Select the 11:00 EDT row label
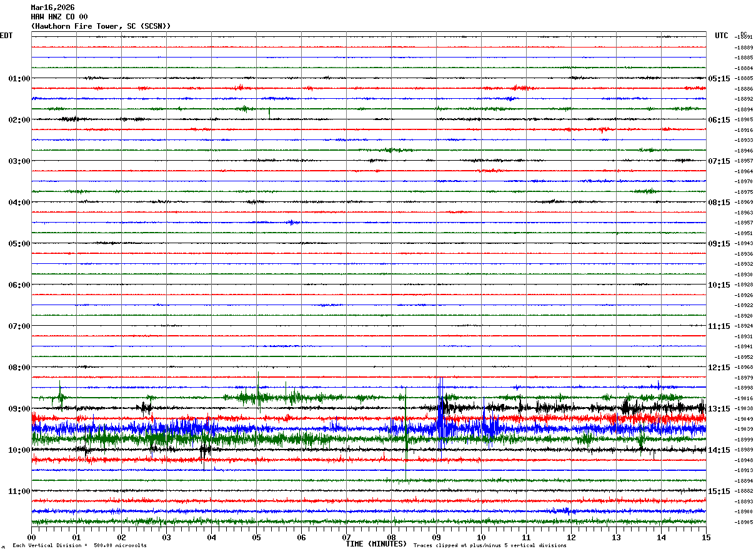 (x=19, y=491)
